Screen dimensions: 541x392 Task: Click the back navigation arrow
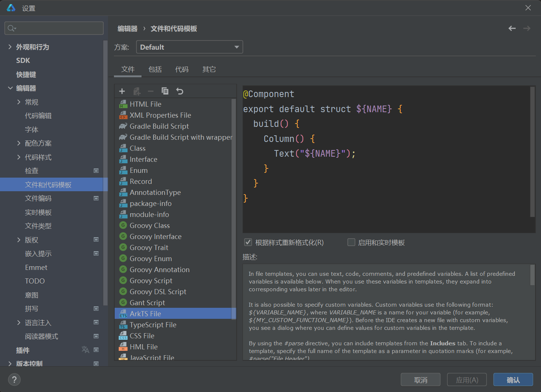tap(512, 28)
